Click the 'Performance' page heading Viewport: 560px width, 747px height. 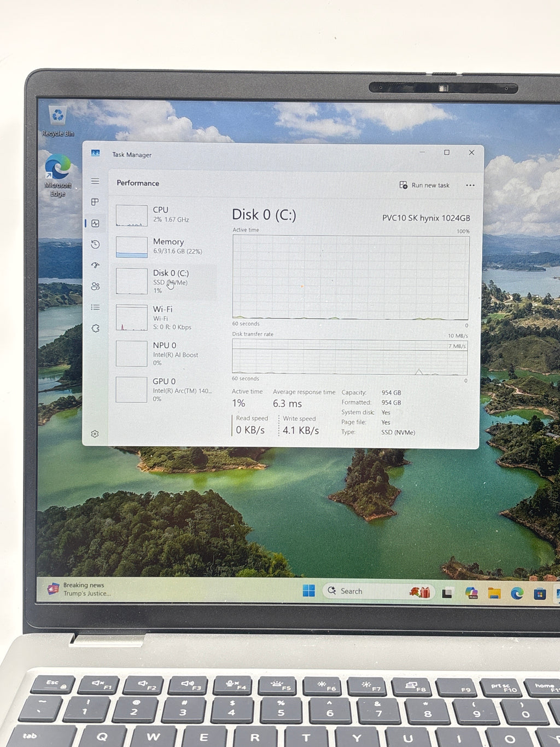(x=138, y=183)
